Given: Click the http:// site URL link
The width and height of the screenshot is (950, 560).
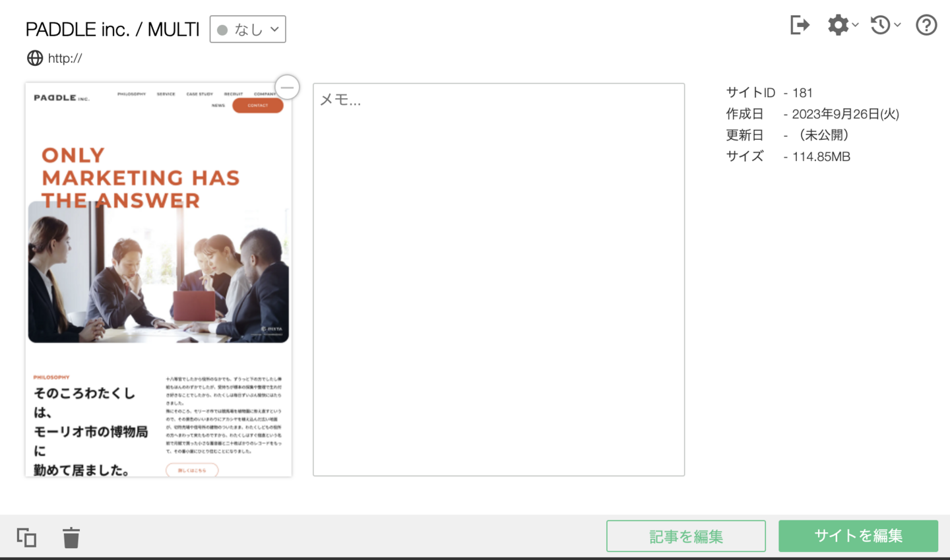Looking at the screenshot, I should [65, 58].
